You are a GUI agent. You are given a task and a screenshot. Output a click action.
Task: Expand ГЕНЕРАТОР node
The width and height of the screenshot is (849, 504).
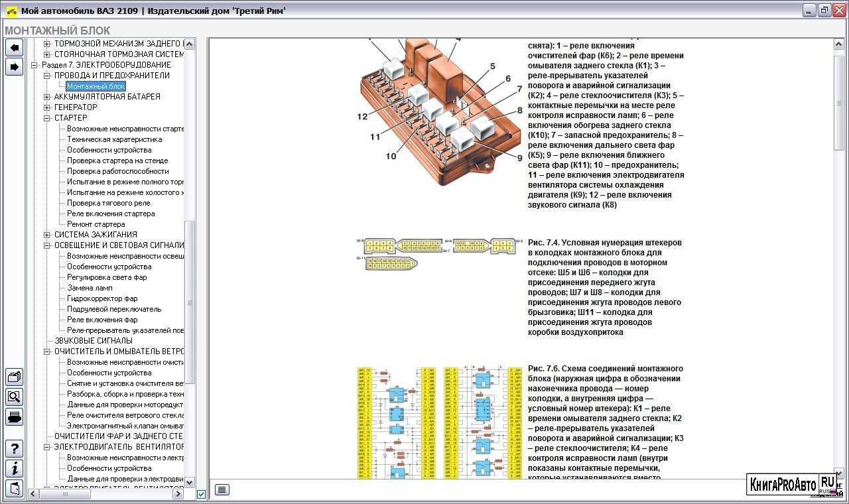click(x=47, y=107)
